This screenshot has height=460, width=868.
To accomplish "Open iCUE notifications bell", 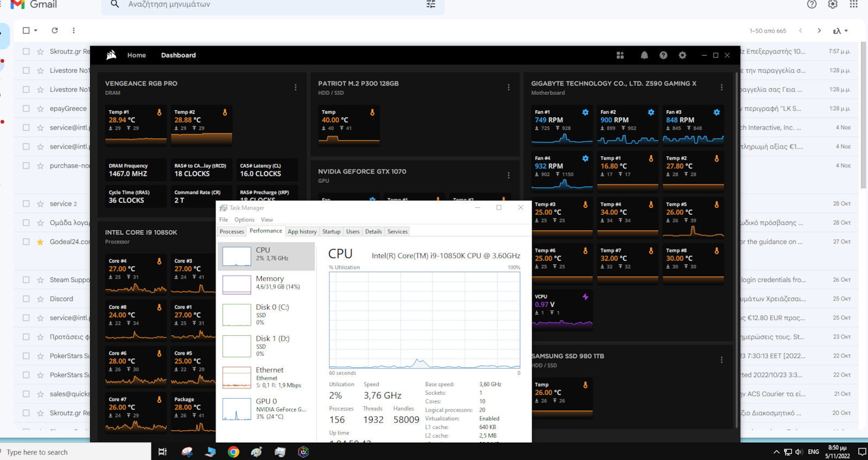I will [644, 55].
